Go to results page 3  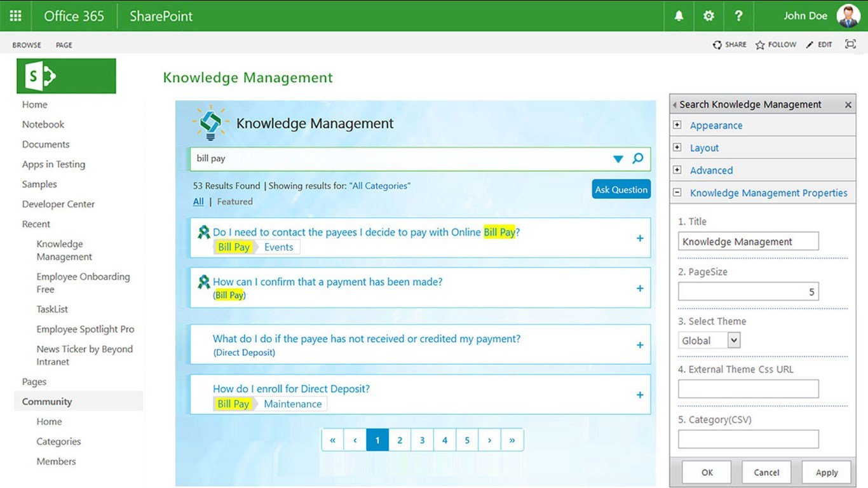(x=422, y=439)
